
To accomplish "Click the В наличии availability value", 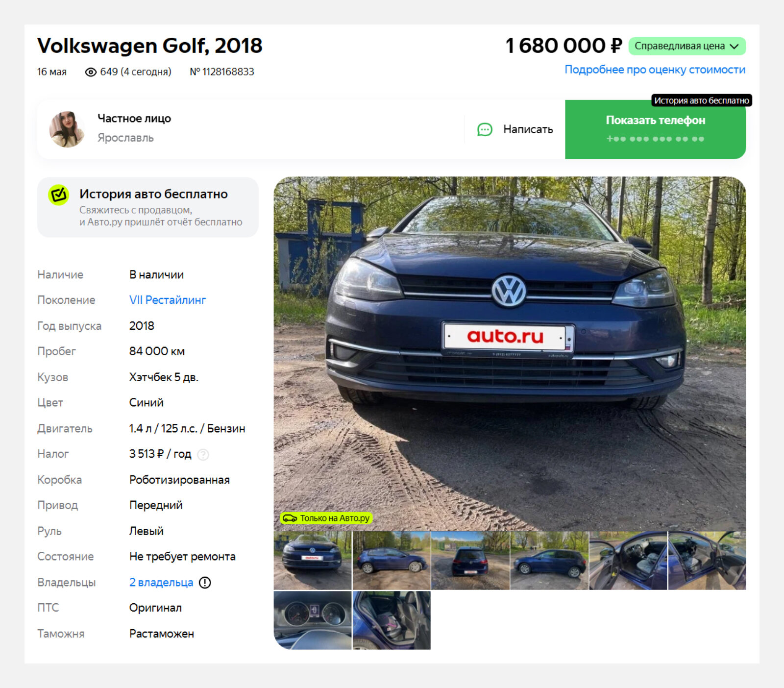I will tap(156, 275).
